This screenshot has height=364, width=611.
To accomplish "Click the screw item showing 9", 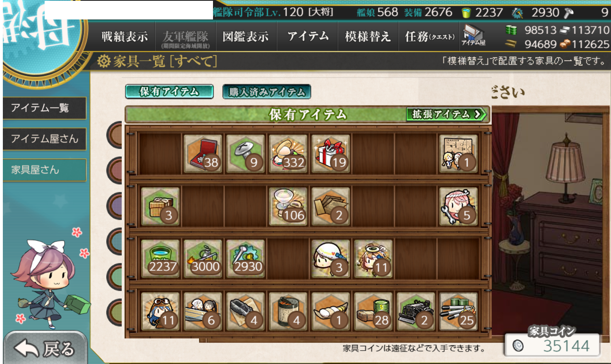I will [x=245, y=154].
